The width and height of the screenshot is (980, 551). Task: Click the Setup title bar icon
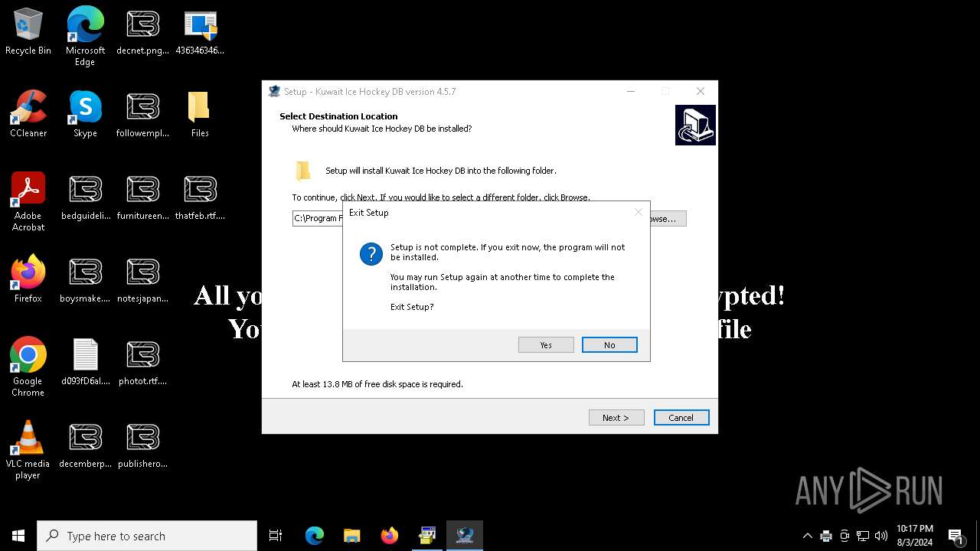click(274, 91)
